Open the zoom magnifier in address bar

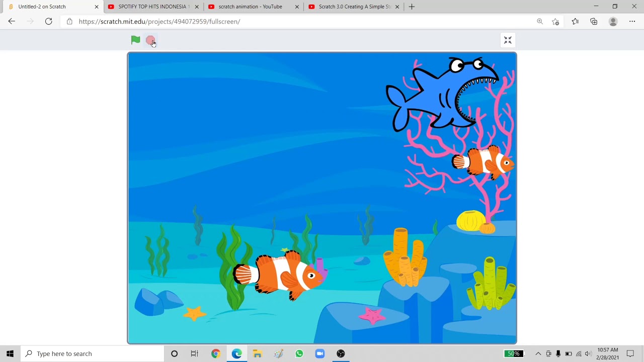click(540, 21)
